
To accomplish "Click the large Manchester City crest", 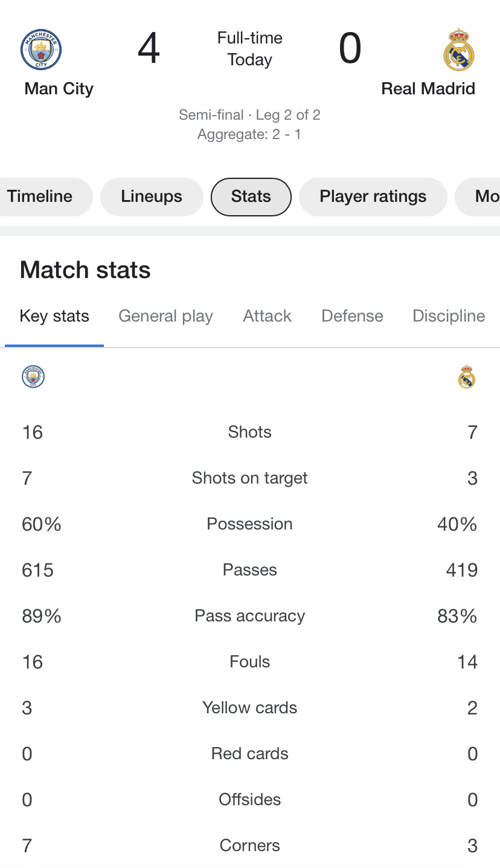I will click(41, 50).
